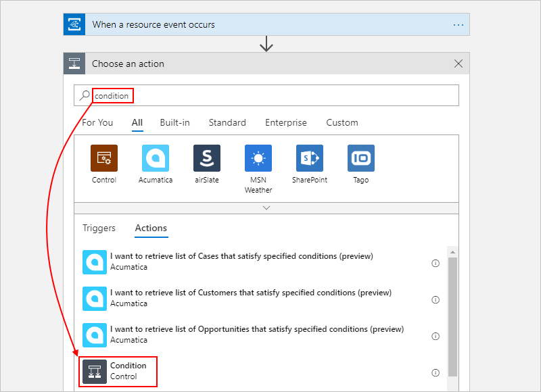Screen dimensions: 541x392
Task: Choose the Acumatica connector icon
Action: (x=156, y=158)
